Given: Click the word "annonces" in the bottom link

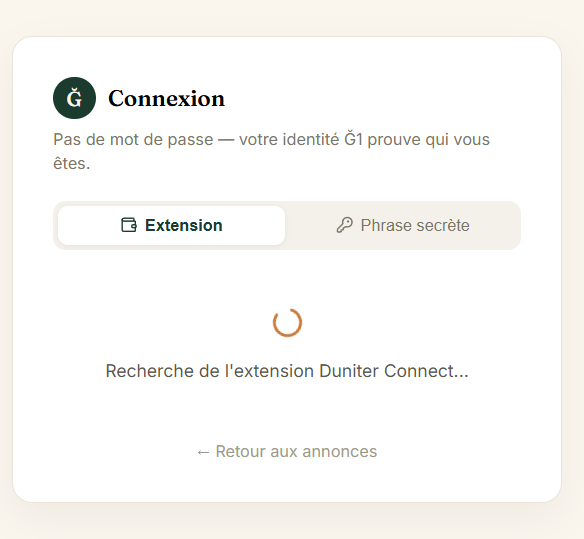Looking at the screenshot, I should click(340, 451).
